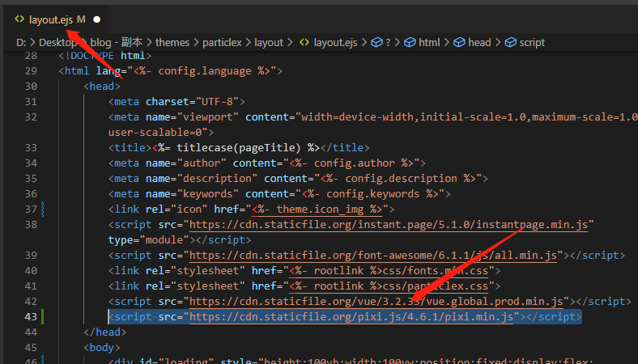Click line number 28 in the gutter
This screenshot has width=638, height=364.
pos(31,55)
